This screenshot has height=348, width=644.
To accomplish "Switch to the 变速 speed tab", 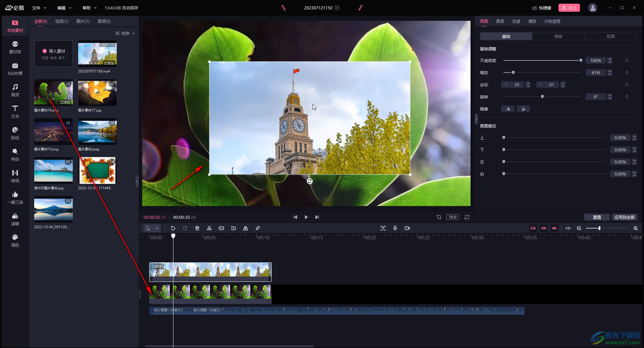I will pyautogui.click(x=516, y=21).
